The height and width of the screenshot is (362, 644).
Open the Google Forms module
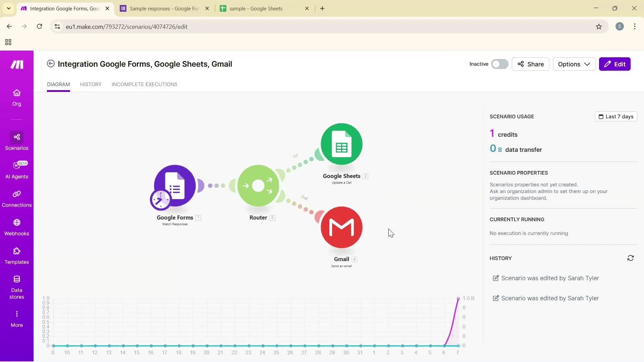coord(174,186)
